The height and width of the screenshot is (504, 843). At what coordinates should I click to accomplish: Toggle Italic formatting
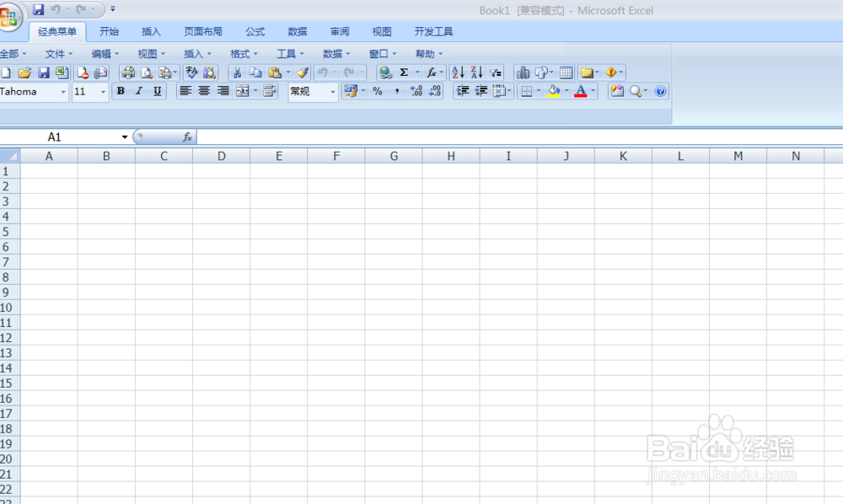click(x=139, y=91)
